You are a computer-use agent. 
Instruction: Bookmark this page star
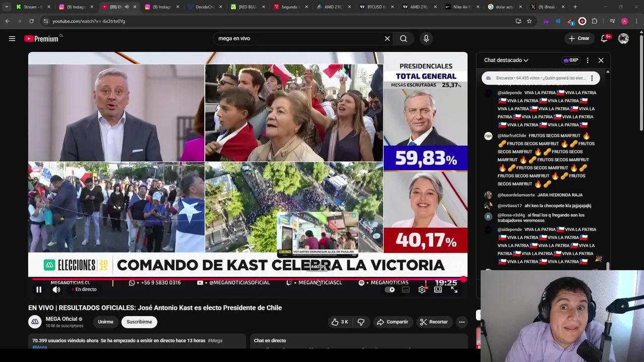529,21
